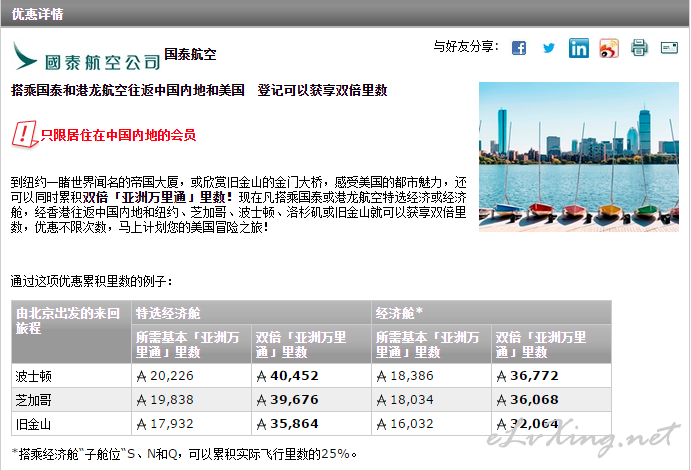Click the red exclamation warning icon
691x470 pixels.
tap(23, 133)
